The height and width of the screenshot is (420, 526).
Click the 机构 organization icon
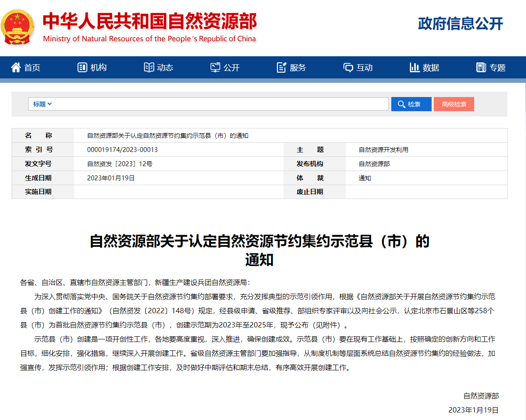pyautogui.click(x=82, y=67)
